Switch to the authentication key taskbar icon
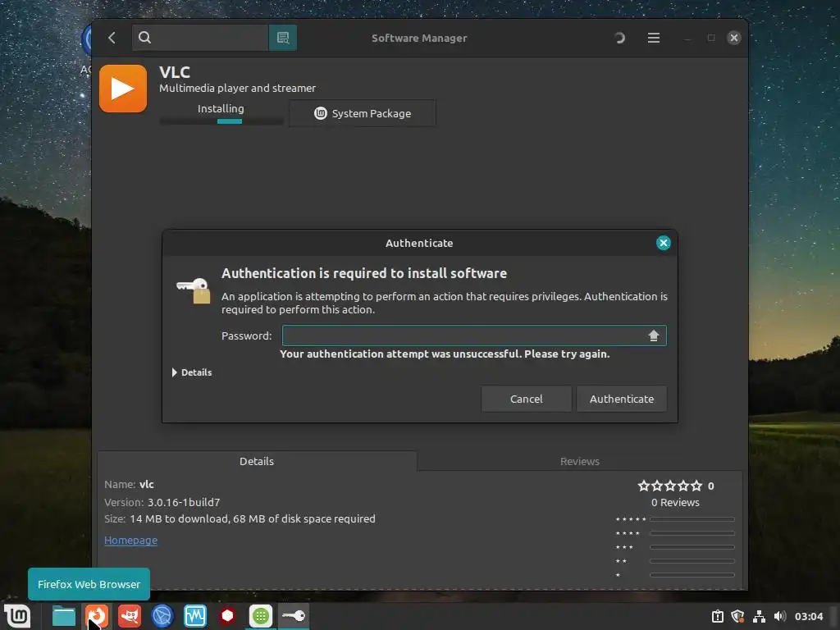Viewport: 840px width, 630px height. [x=294, y=615]
